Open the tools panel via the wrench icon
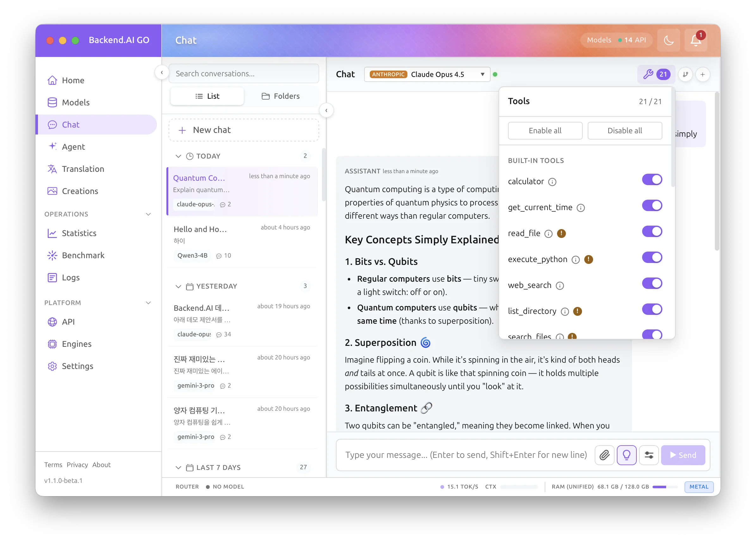The height and width of the screenshot is (543, 756). click(x=648, y=74)
